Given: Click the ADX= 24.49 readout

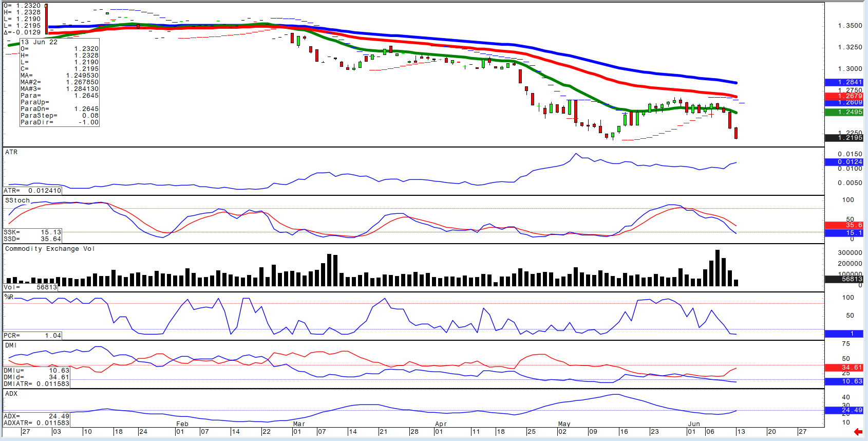Looking at the screenshot, I should (36, 416).
